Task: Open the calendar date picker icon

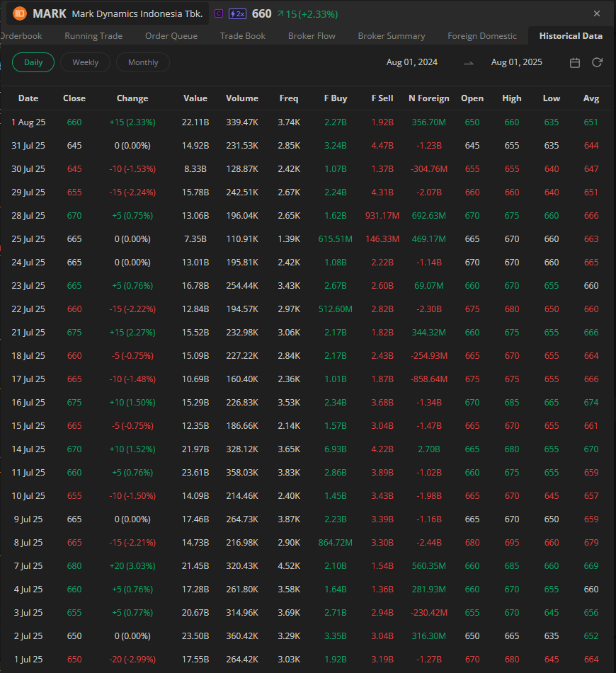Action: 575,63
